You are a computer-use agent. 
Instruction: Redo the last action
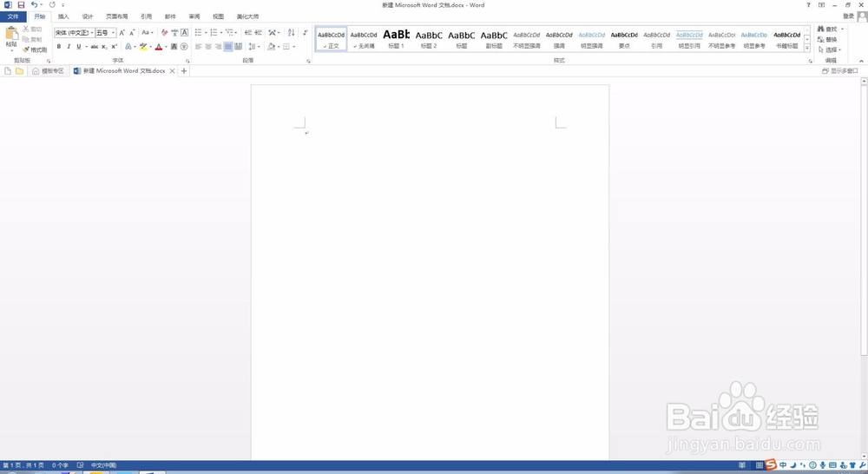click(52, 5)
